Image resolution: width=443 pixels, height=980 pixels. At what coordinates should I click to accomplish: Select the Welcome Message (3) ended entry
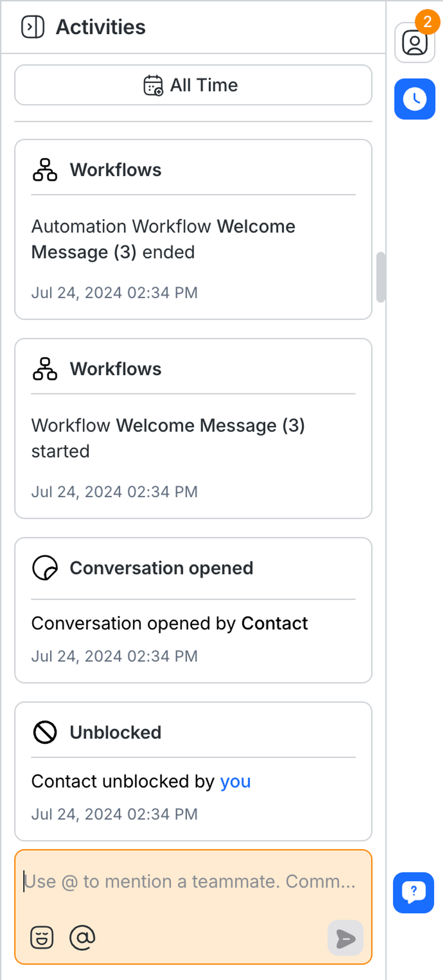tap(163, 239)
